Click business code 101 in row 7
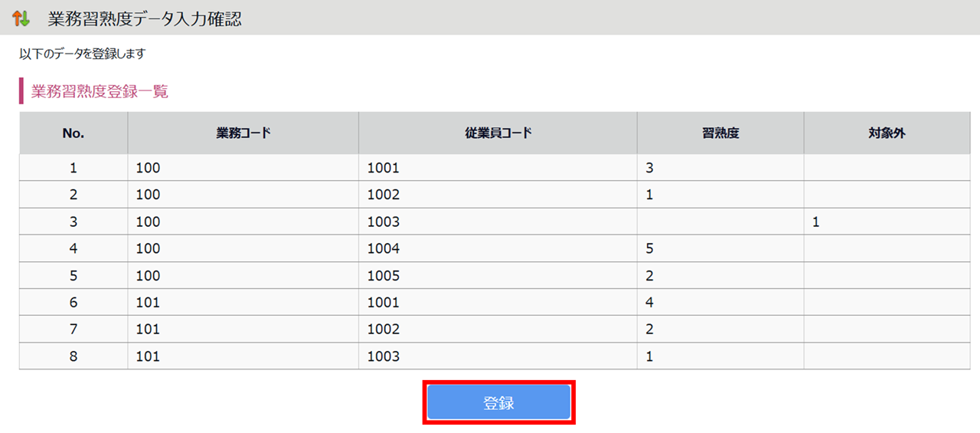Viewport: 980px width, 433px height. (x=148, y=330)
